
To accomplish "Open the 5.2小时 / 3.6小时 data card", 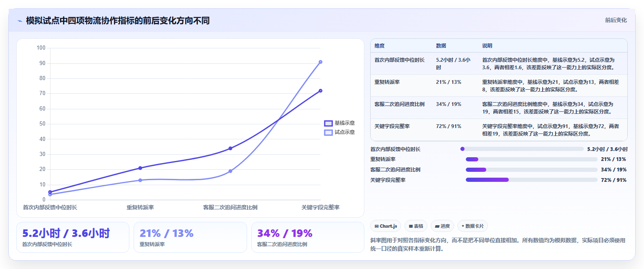I will point(73,237).
